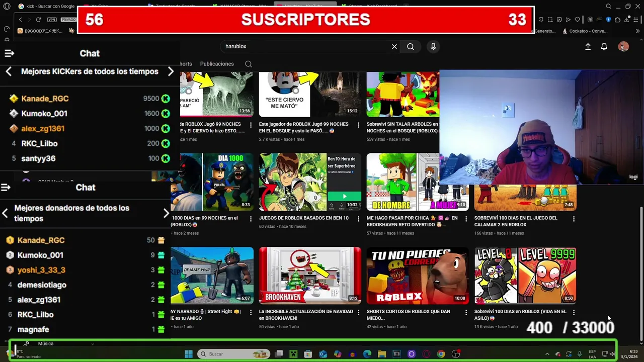Open the YouTube notifications bell
This screenshot has height=362, width=644.
(604, 46)
